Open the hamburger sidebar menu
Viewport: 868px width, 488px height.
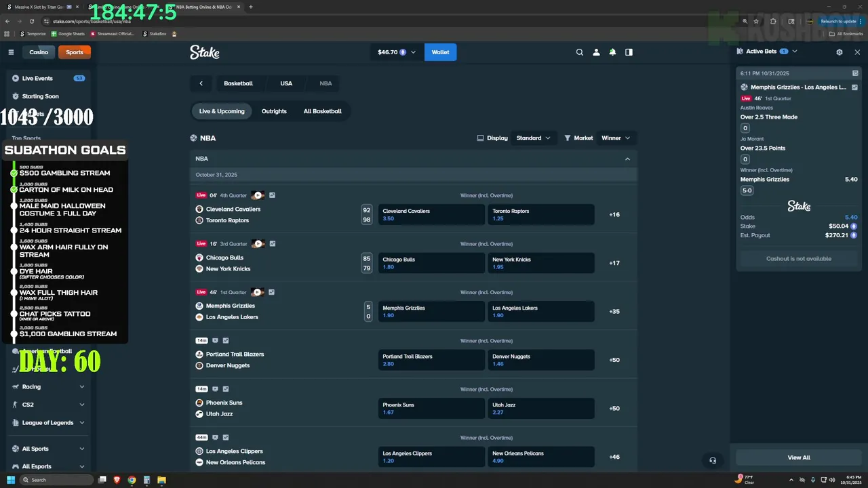11,52
